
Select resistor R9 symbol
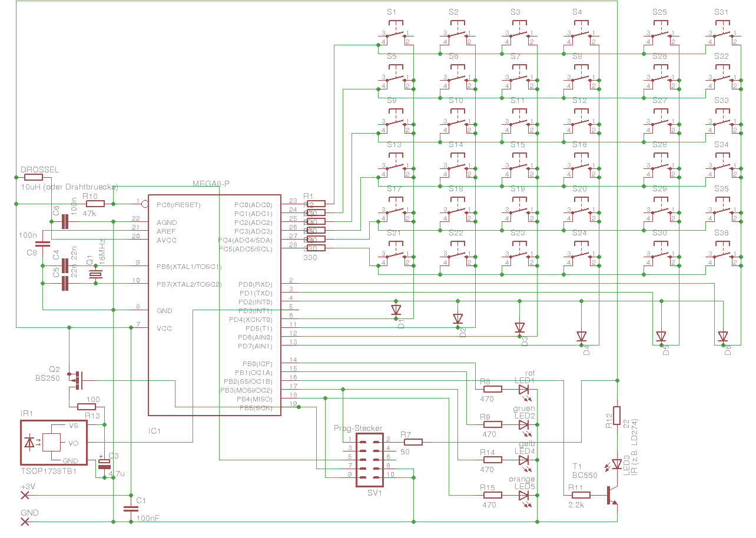pyautogui.click(x=492, y=424)
